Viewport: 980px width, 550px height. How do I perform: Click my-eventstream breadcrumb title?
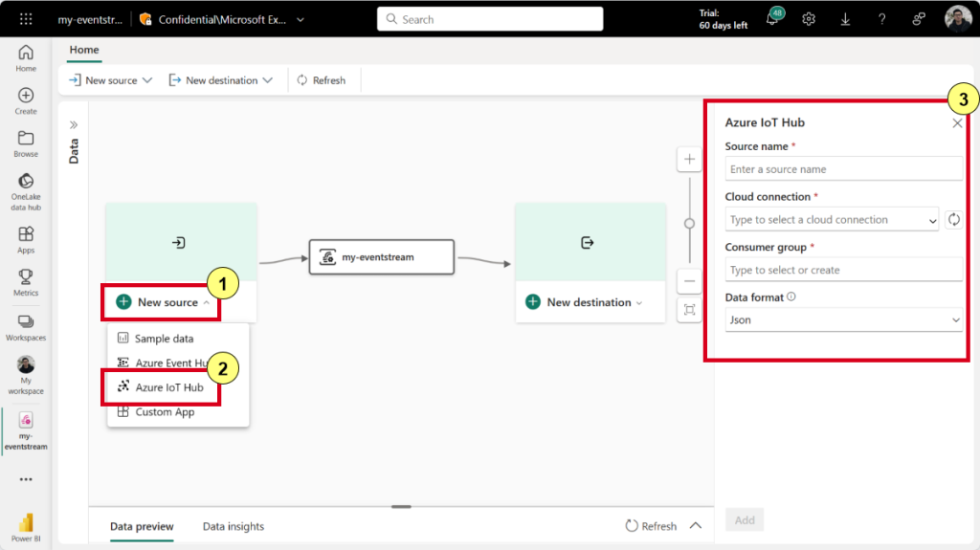[90, 20]
